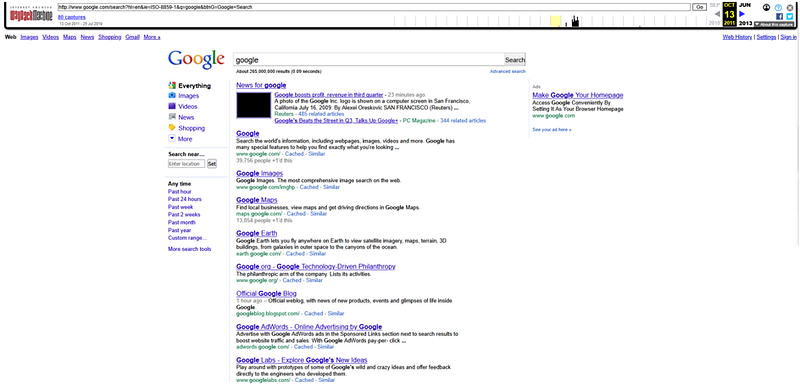
Task: Open Google Beats the Street headline
Action: [x=336, y=121]
